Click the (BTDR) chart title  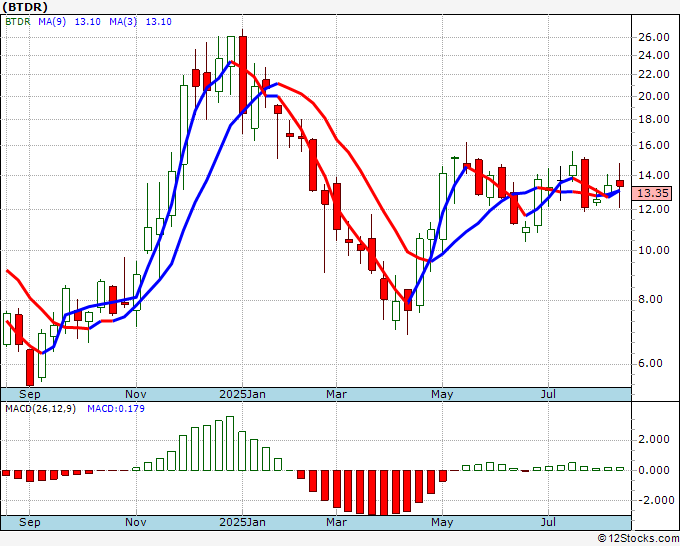coord(25,7)
